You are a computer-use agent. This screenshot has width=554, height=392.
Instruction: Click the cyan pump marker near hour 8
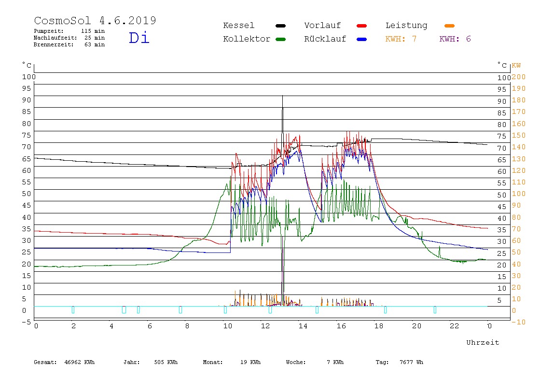[x=180, y=309]
